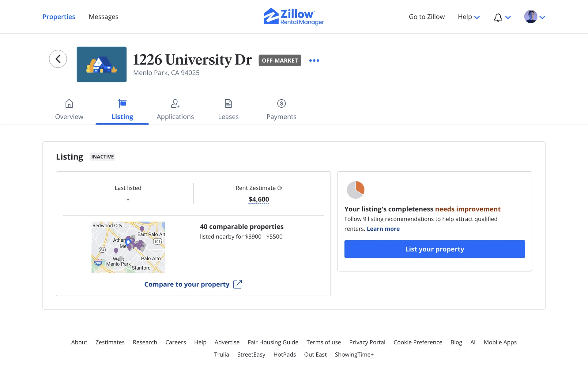Click the back arrow circle button
This screenshot has height=368, width=588.
[x=58, y=59]
